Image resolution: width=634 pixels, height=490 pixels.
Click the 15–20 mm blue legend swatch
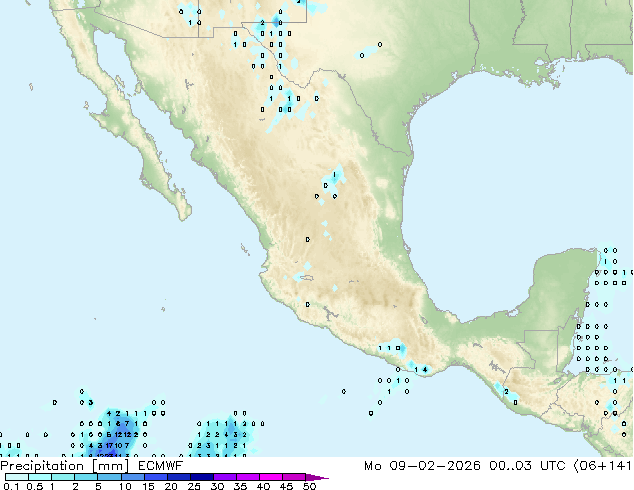point(155,477)
